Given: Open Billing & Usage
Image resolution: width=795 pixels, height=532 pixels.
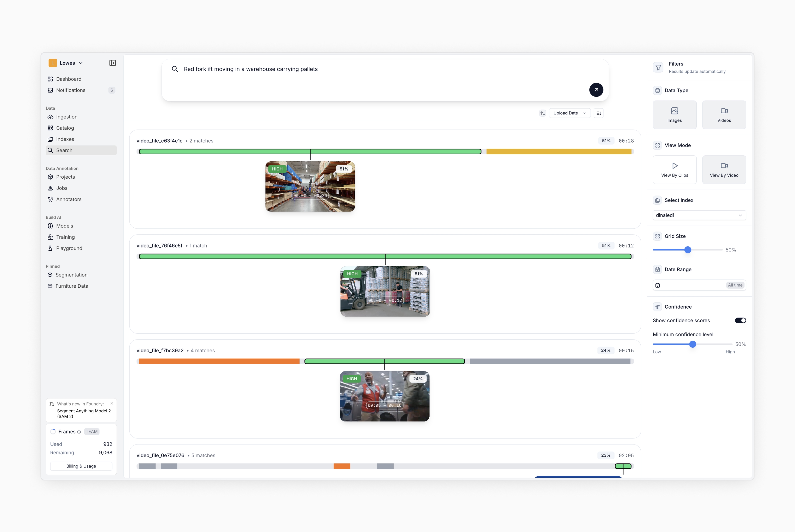Looking at the screenshot, I should click(x=81, y=466).
